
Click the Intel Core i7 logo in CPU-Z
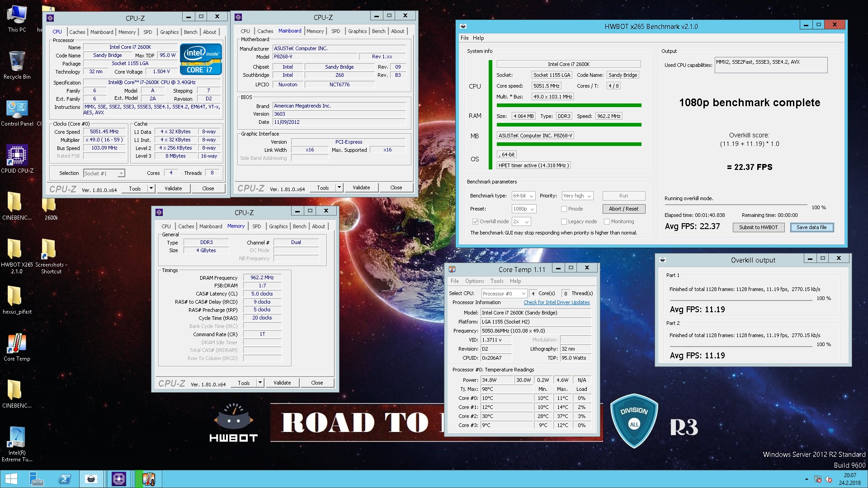[201, 59]
